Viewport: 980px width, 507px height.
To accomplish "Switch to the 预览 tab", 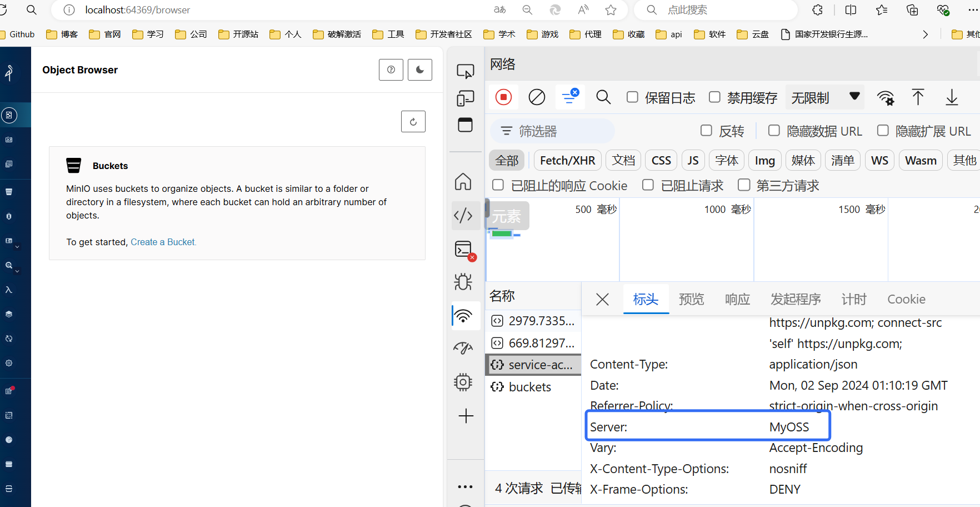I will [x=692, y=300].
